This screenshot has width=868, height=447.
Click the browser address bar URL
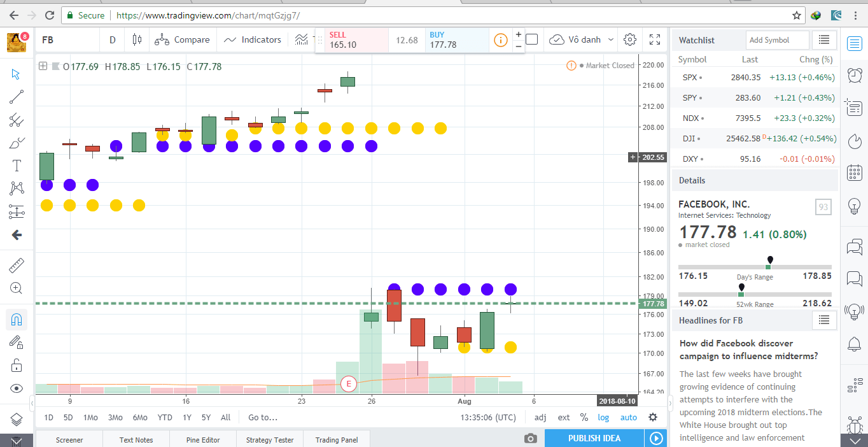coord(208,15)
